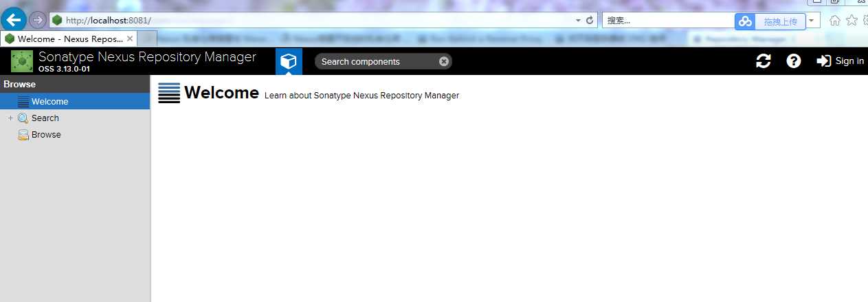Click the Browse sidebar header
The image size is (868, 302).
point(75,84)
